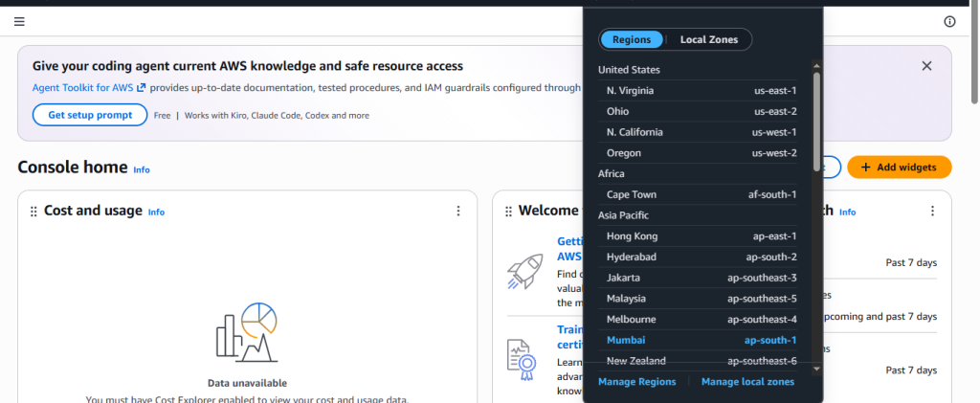This screenshot has width=980, height=403.
Task: Click the Asia Pacific group heading
Action: click(623, 215)
